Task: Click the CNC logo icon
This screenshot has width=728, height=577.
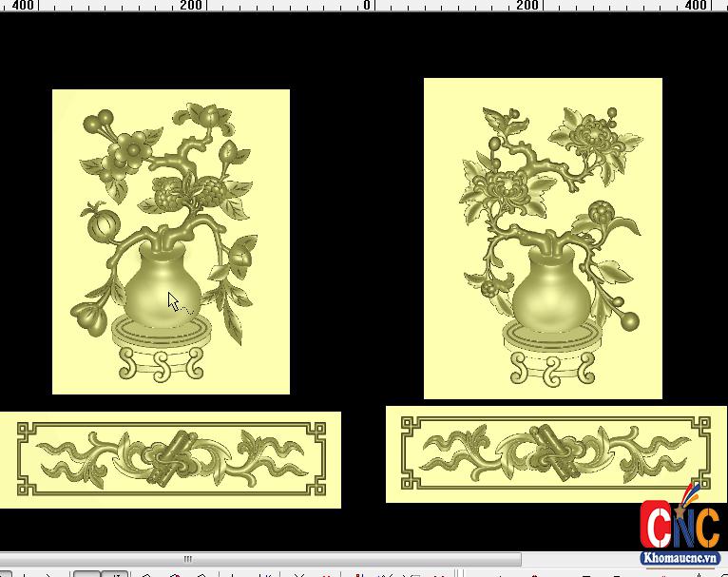Action: coord(679,525)
